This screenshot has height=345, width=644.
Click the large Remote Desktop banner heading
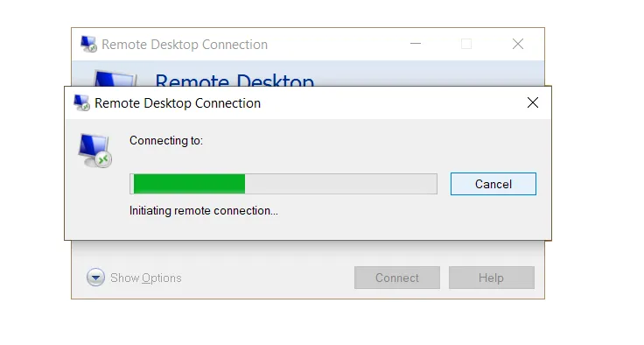point(234,80)
